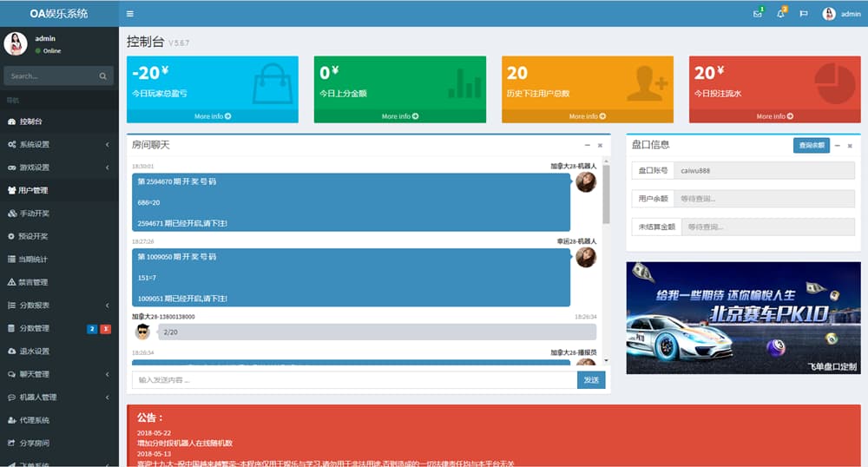Click the 查询余额 button
Screen dimensions: 868x467
click(811, 146)
